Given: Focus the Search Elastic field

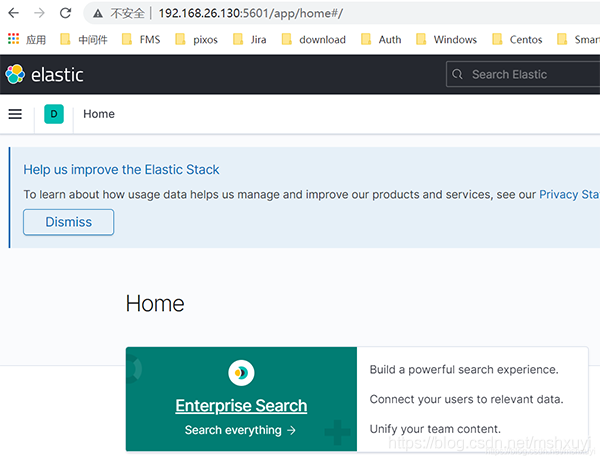Looking at the screenshot, I should (x=523, y=74).
